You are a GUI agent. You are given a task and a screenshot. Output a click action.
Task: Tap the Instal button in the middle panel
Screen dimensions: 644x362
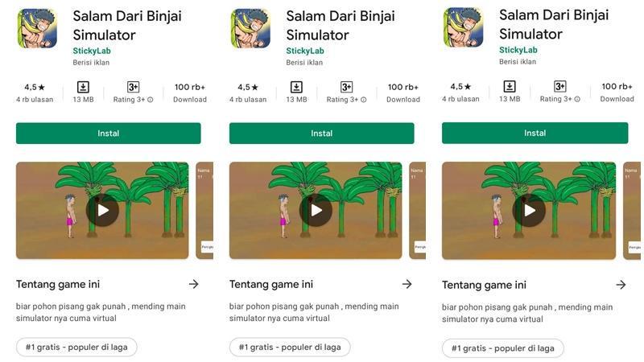(321, 134)
